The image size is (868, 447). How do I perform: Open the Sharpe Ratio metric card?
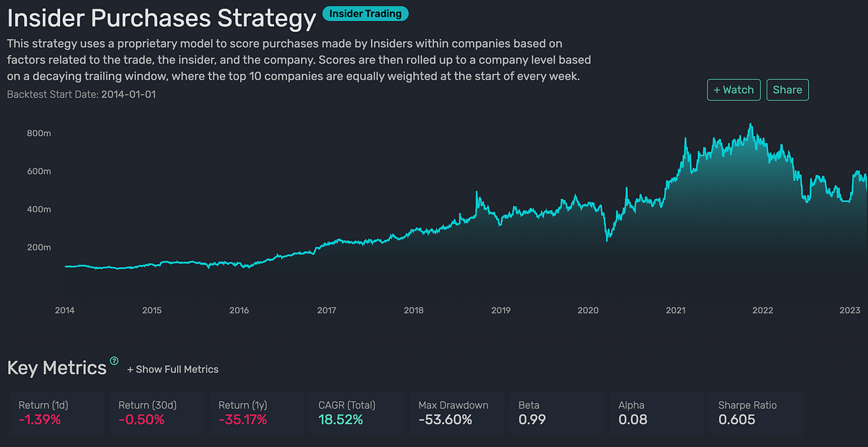pyautogui.click(x=756, y=414)
